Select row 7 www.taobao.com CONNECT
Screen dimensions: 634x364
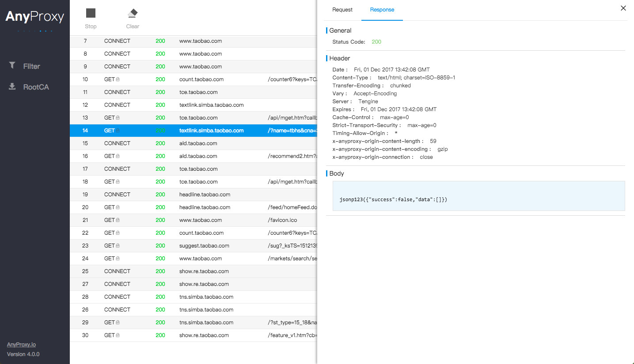click(x=200, y=41)
